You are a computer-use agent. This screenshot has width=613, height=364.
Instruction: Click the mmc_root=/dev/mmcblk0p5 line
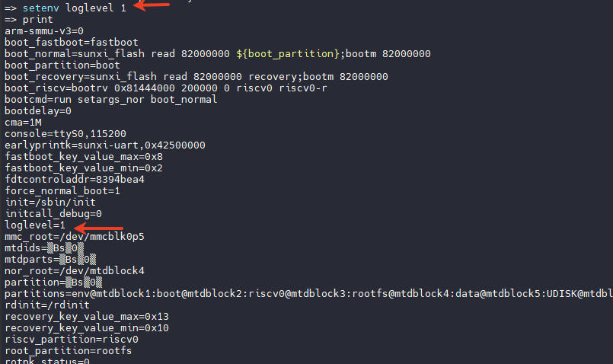click(x=75, y=237)
